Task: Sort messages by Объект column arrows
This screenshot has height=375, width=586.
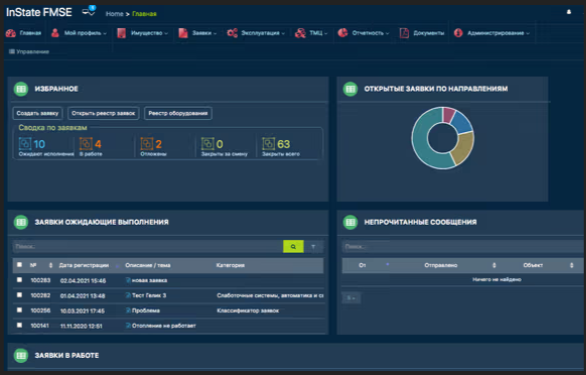Action: (x=571, y=265)
